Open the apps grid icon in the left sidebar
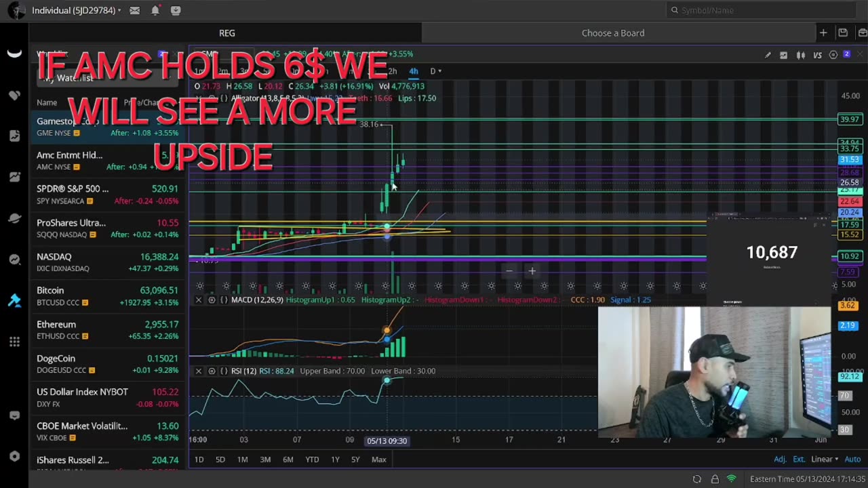 (14, 342)
